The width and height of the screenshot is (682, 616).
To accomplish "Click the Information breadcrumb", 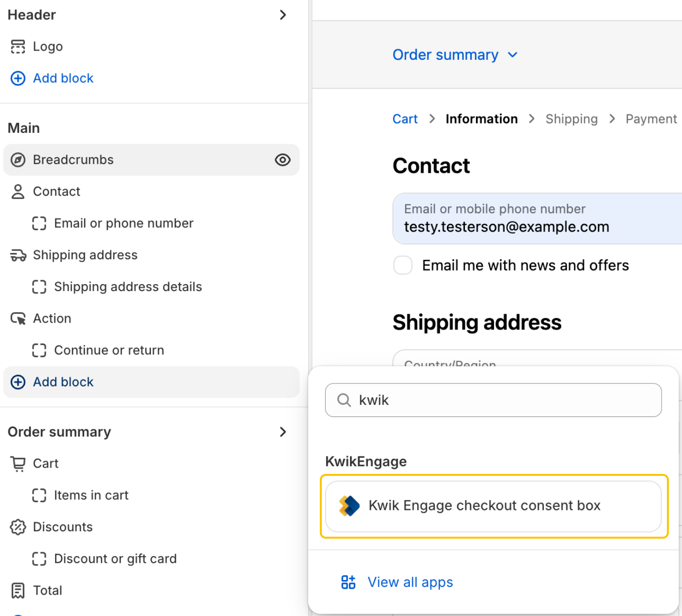I will tap(481, 119).
